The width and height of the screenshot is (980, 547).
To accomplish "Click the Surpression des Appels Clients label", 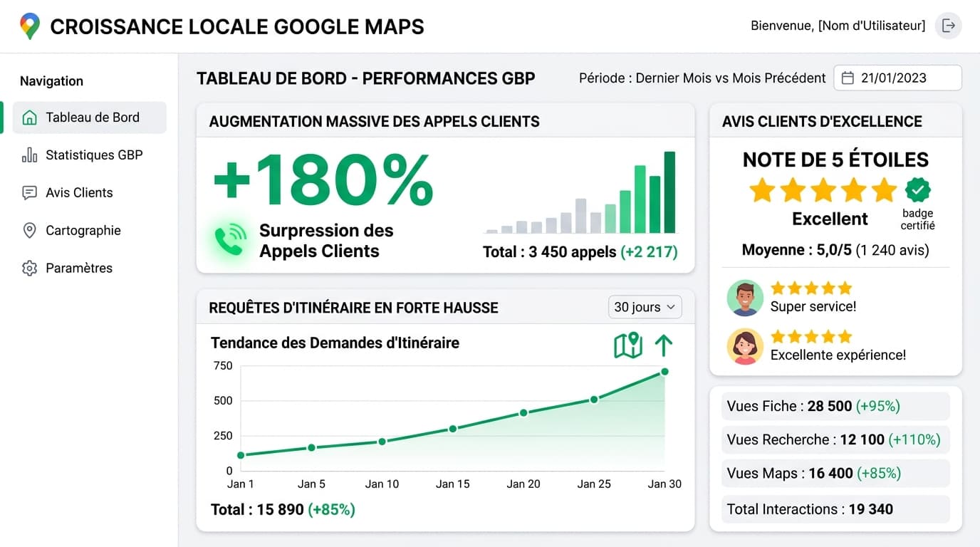I will pos(326,241).
